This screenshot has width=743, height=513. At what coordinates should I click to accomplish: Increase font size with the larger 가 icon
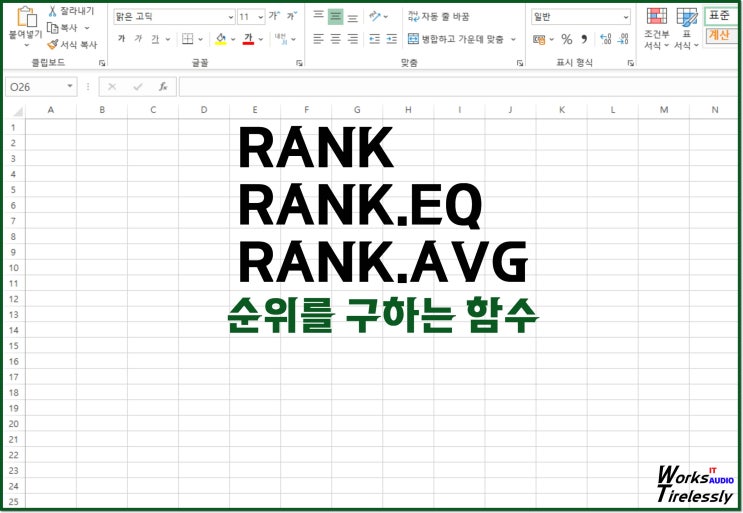[x=274, y=16]
